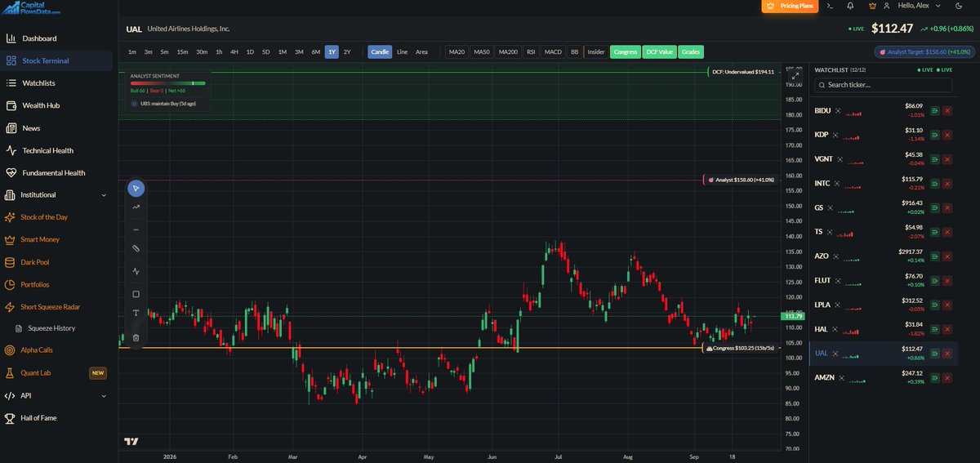Focus the Search ticker input field
This screenshot has width=980, height=463.
883,85
